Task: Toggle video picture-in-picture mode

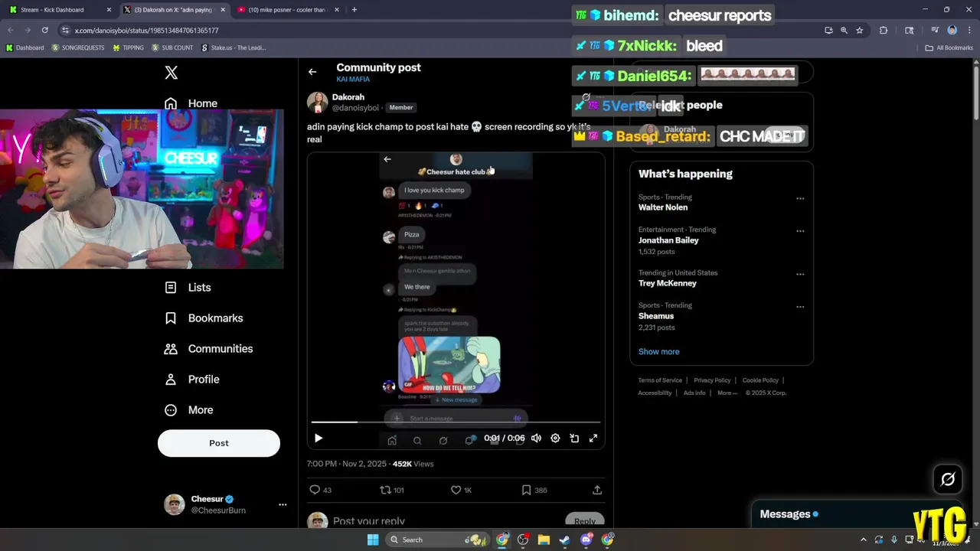Action: pyautogui.click(x=574, y=439)
